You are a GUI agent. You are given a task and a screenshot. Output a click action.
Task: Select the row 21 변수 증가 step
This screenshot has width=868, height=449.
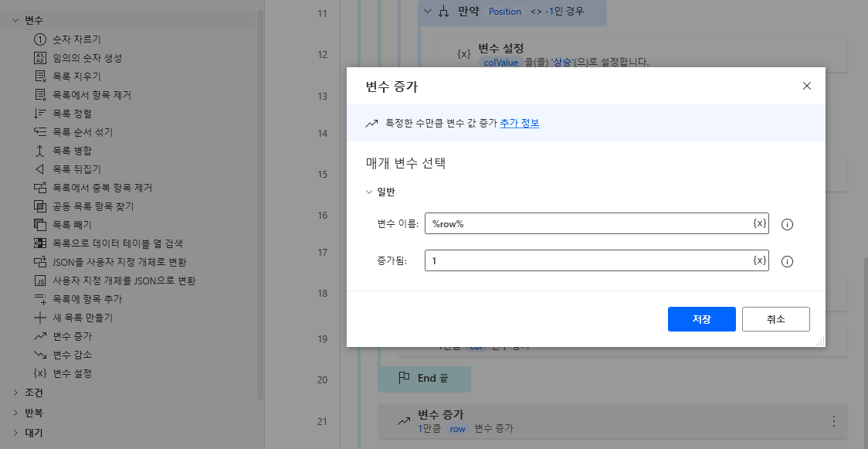pos(612,420)
